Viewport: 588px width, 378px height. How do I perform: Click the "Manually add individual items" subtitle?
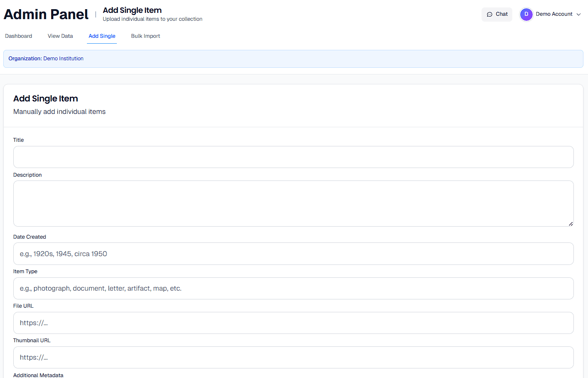tap(59, 111)
